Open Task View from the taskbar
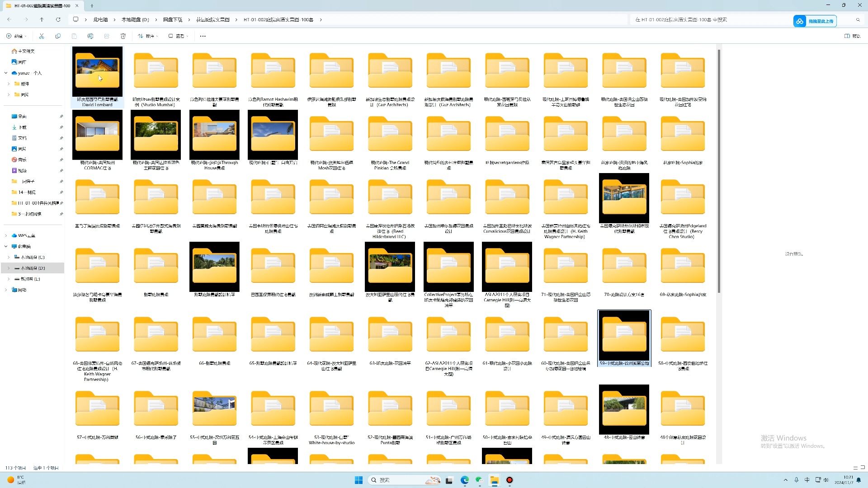 449,480
